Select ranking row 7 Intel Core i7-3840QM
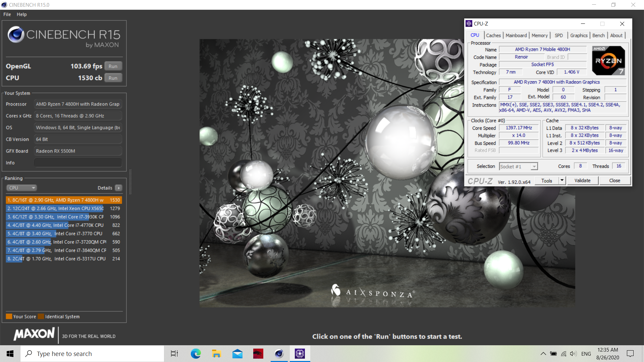 pos(64,250)
